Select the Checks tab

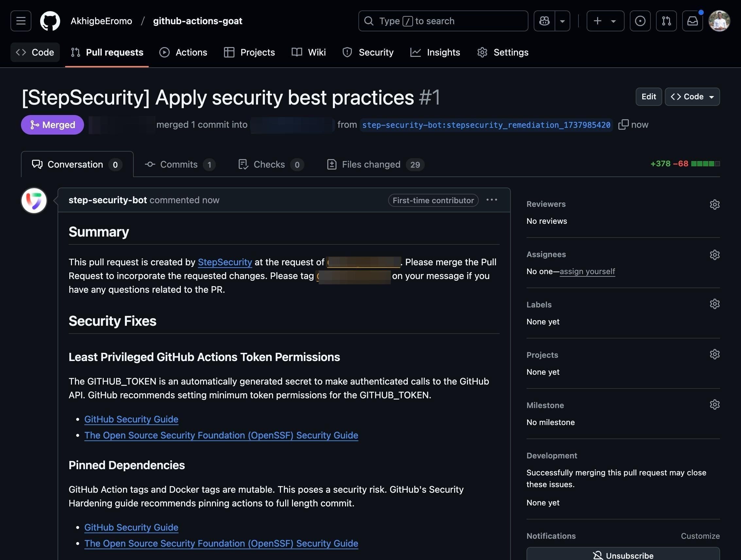tap(271, 164)
